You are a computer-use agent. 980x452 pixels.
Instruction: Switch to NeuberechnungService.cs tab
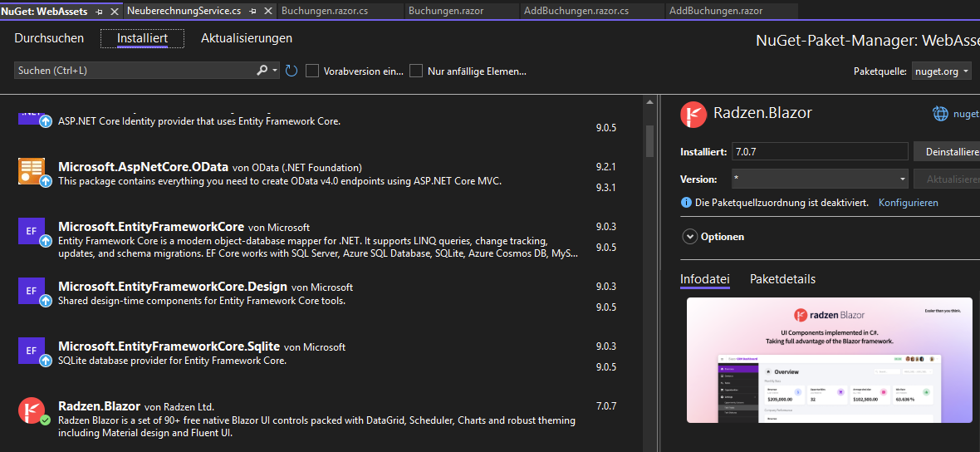coord(186,12)
